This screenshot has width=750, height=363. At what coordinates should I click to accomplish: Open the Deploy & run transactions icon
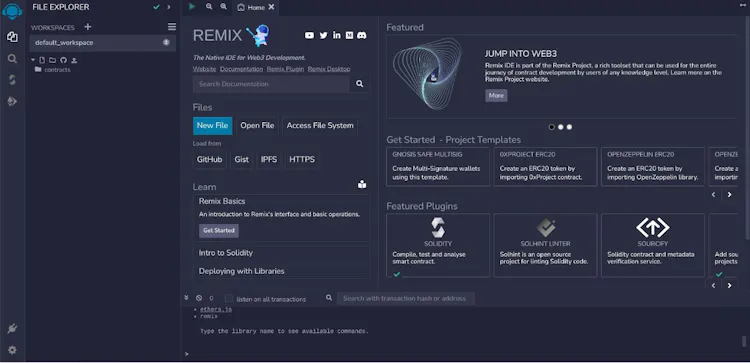(12, 101)
